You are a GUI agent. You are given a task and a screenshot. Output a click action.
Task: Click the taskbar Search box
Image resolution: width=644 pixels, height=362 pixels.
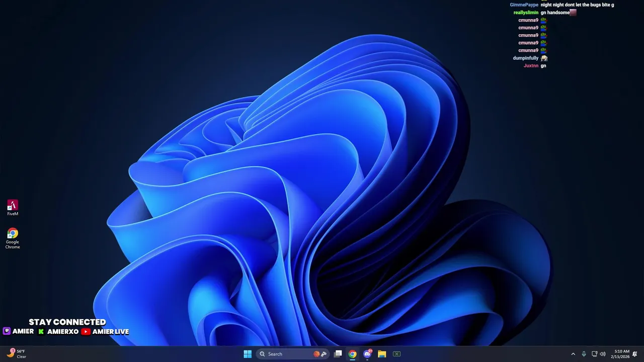click(292, 354)
